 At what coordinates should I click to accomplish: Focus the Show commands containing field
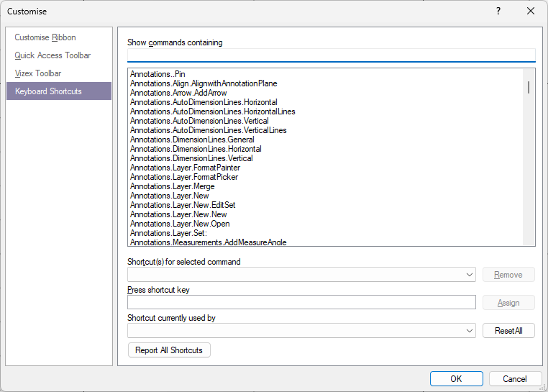coord(332,55)
